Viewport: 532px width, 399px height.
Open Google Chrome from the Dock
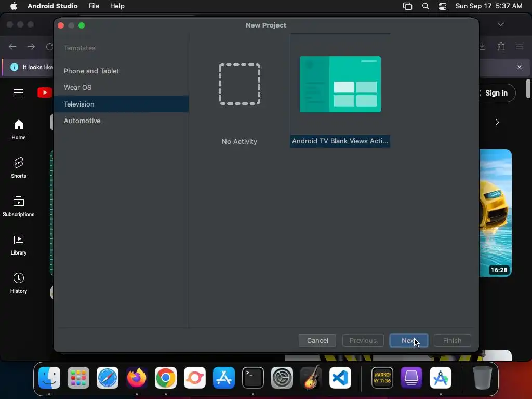[166, 378]
